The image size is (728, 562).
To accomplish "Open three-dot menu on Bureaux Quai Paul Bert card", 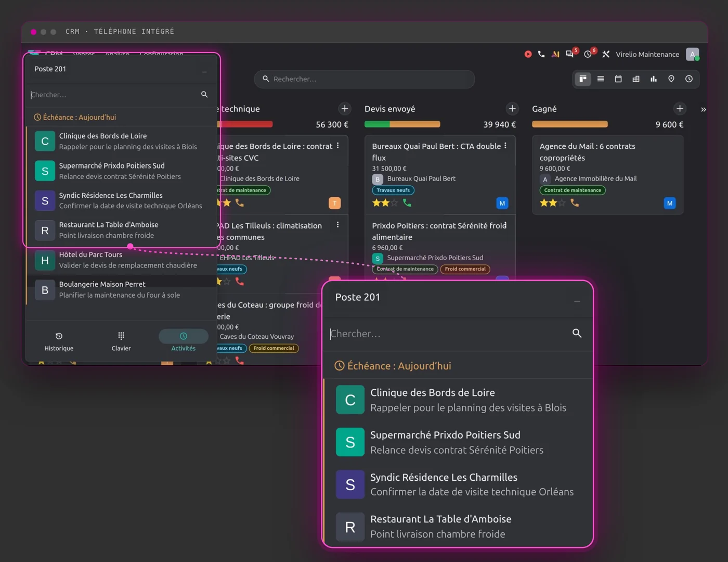I will tap(505, 146).
